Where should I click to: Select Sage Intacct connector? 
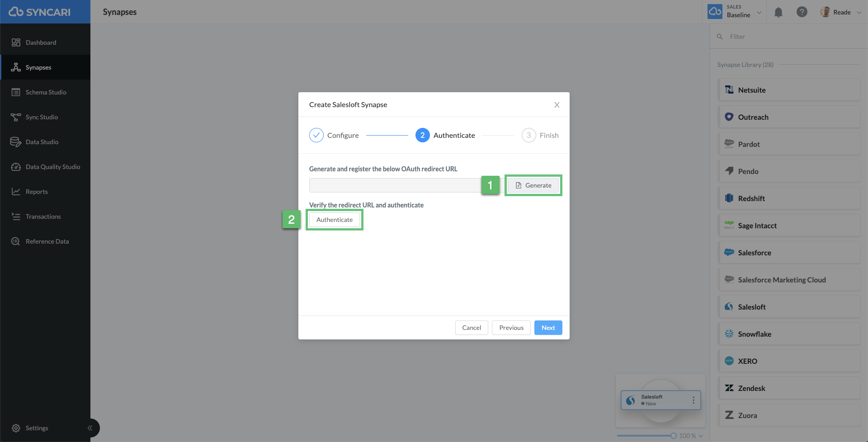(x=789, y=226)
